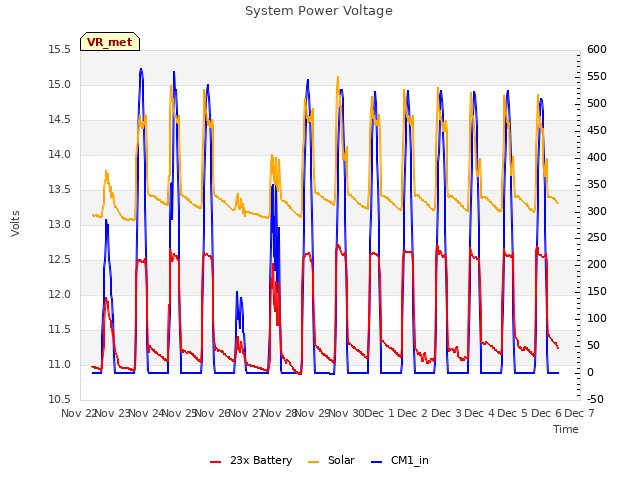Click the Dec 6 date tick label
This screenshot has height=480, width=640.
click(x=547, y=414)
